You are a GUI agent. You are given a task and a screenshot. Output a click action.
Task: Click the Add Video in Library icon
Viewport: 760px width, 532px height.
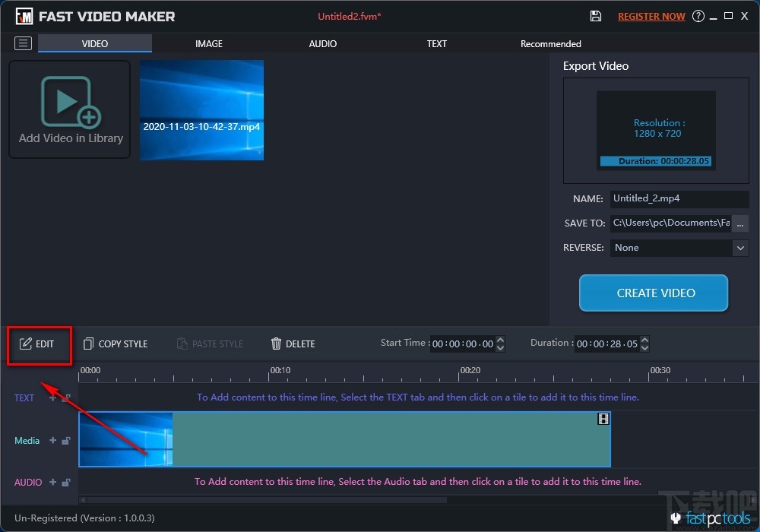(x=71, y=102)
